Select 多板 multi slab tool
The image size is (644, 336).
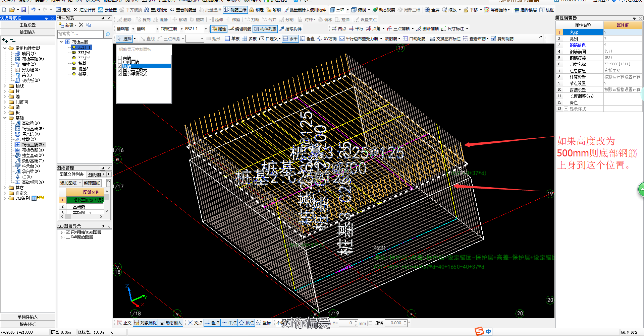click(x=249, y=39)
